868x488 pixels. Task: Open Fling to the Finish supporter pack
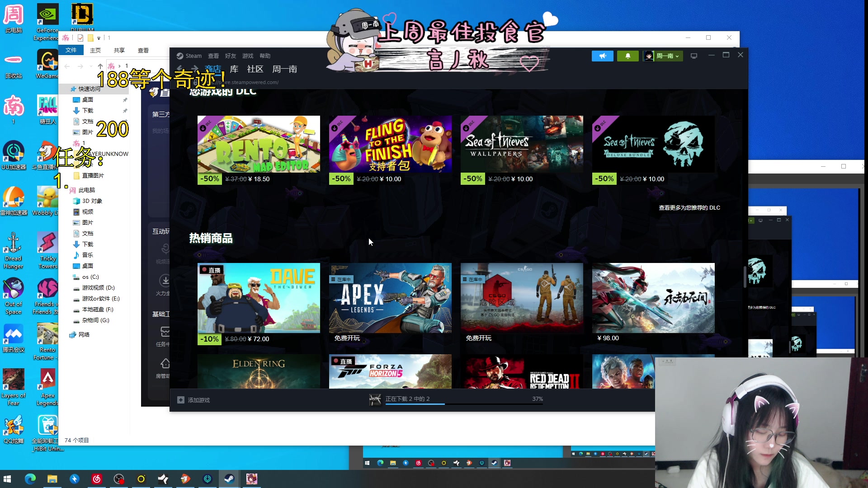click(390, 150)
